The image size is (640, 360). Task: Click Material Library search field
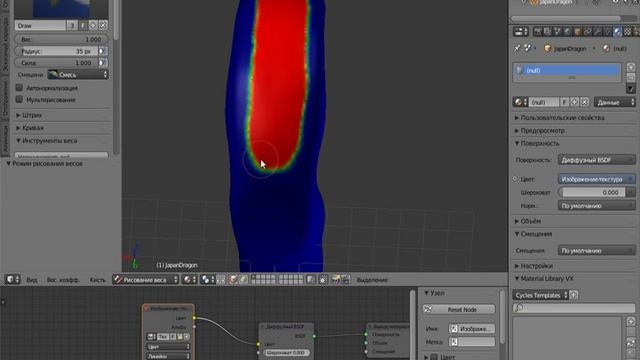coord(574,308)
